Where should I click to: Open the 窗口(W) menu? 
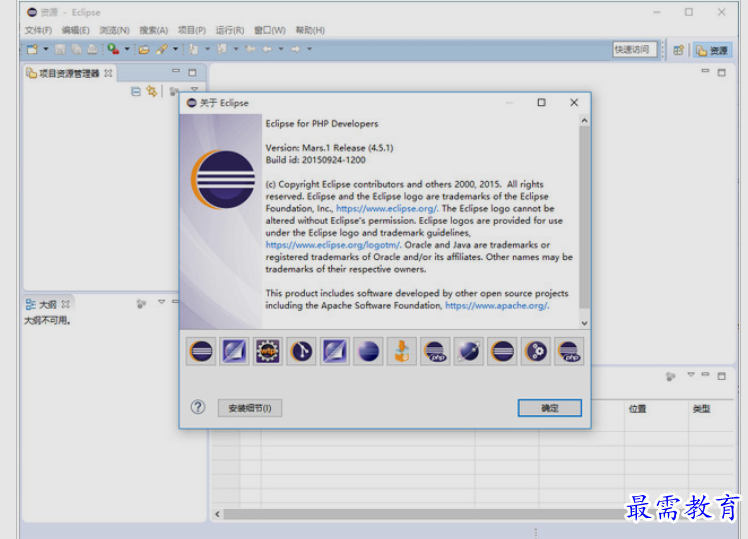270,31
